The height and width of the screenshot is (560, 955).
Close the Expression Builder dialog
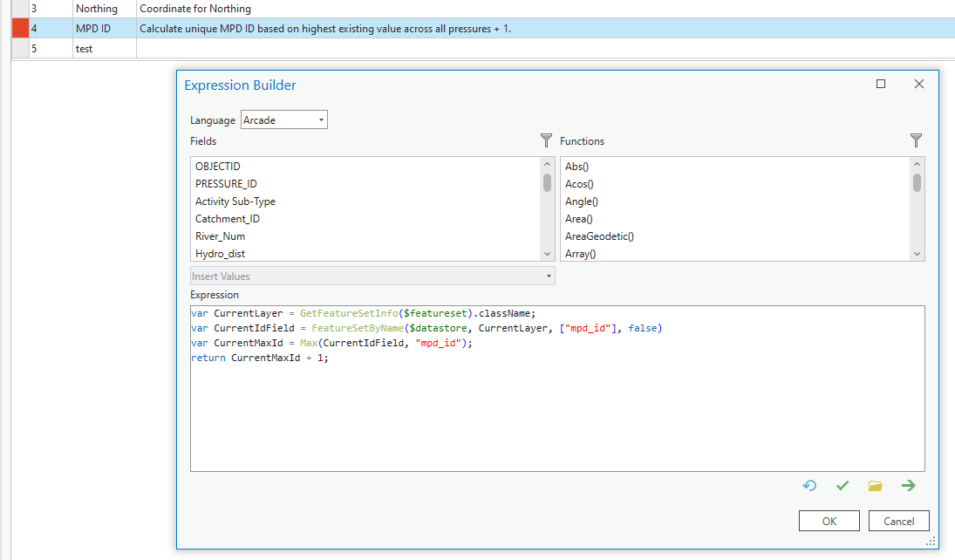[918, 85]
